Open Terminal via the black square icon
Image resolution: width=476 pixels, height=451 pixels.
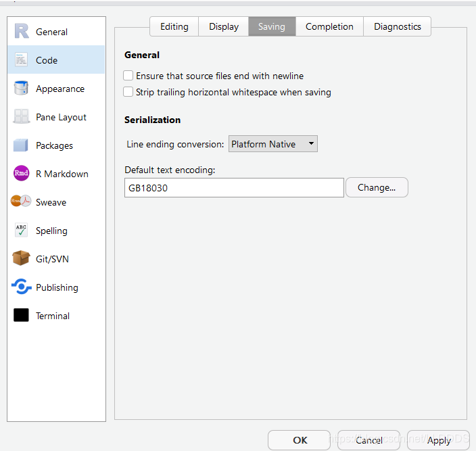click(21, 315)
